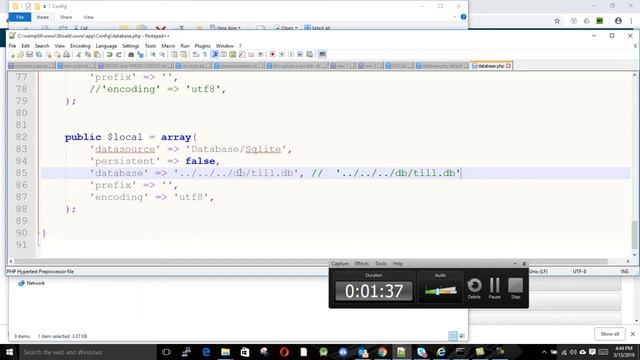Toggle the Word Wrap toolbar icon

(x=196, y=55)
